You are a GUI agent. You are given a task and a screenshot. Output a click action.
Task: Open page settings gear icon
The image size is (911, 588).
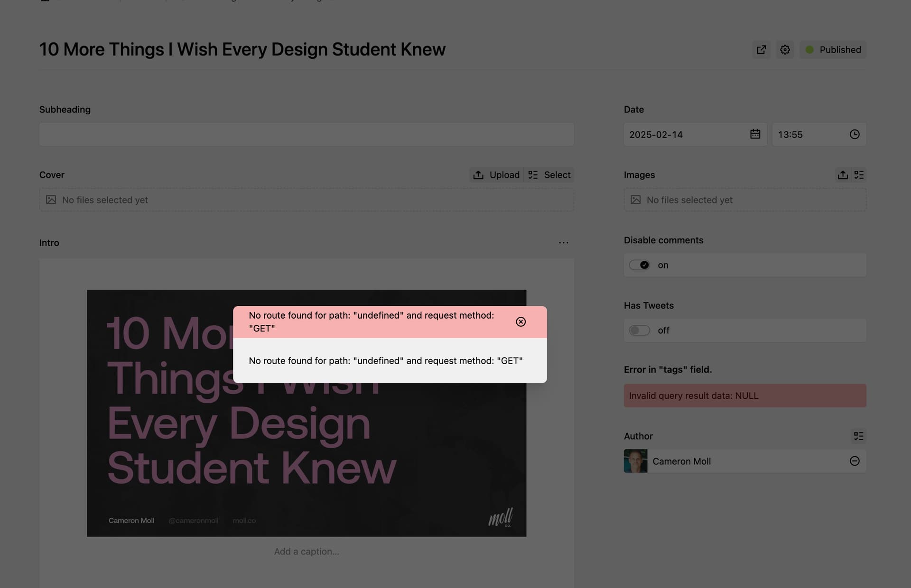[x=785, y=50]
